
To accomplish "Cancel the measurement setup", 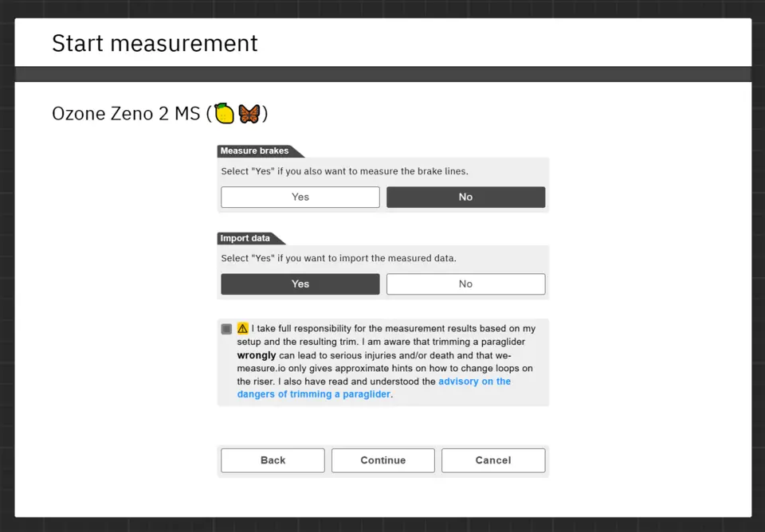I will (493, 460).
